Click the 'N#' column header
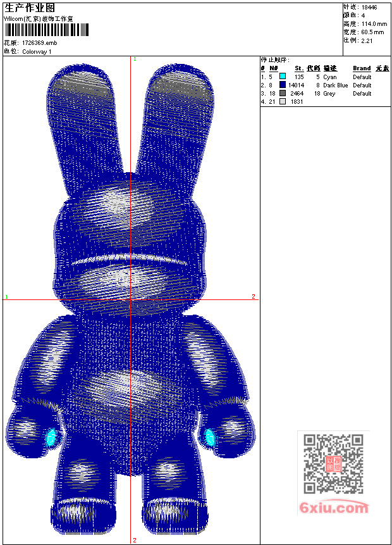The height and width of the screenshot is (545, 392). (274, 68)
